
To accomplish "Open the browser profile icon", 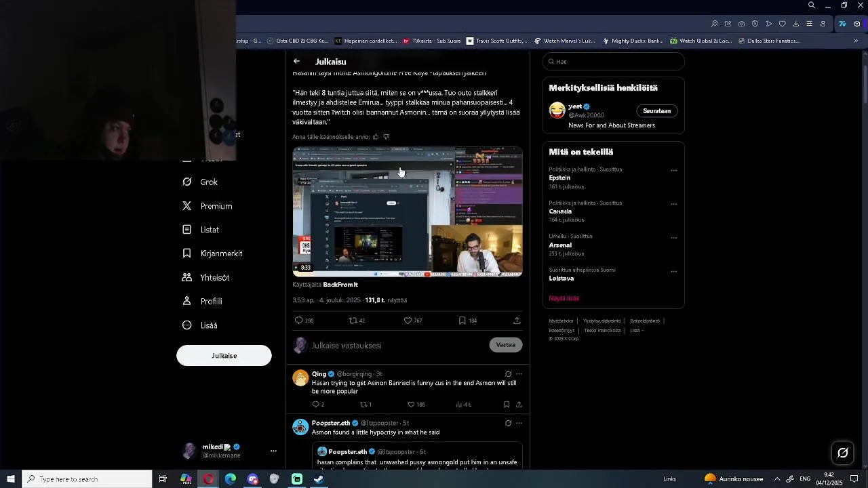I will [823, 24].
